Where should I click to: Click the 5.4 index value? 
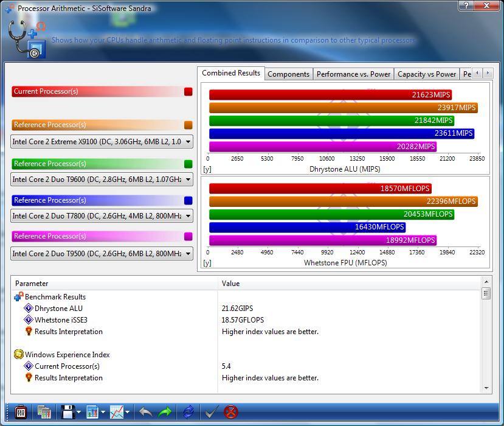226,366
